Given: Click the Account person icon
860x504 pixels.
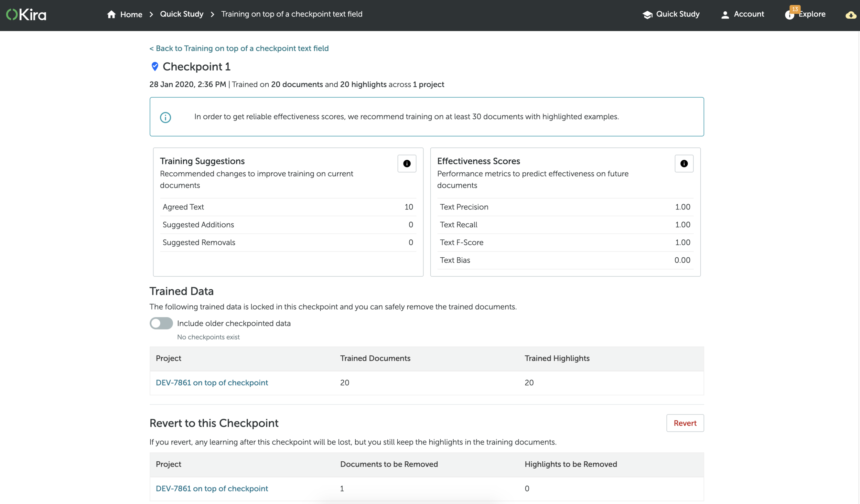Looking at the screenshot, I should tap(725, 15).
